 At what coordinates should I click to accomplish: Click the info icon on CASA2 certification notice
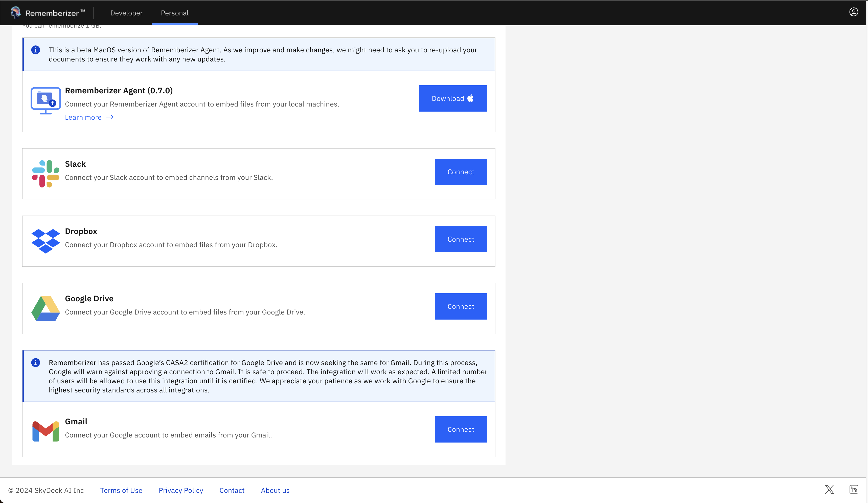click(35, 363)
